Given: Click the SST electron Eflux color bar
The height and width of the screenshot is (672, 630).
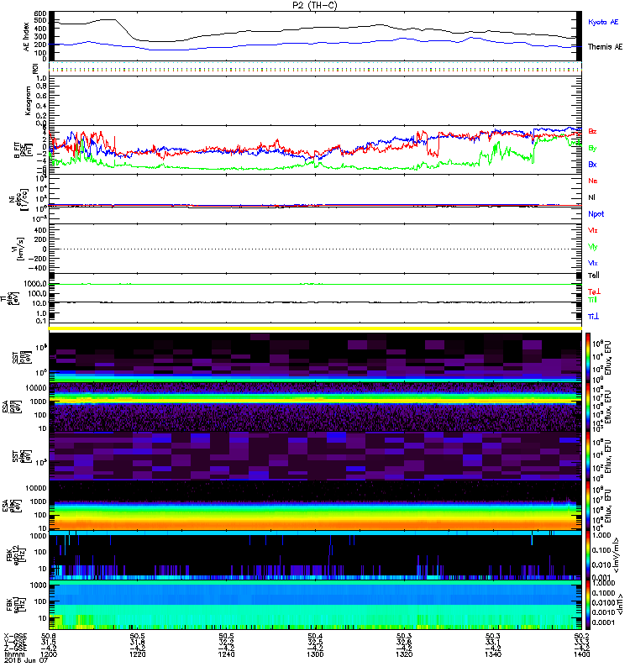Looking at the screenshot, I should coord(588,456).
